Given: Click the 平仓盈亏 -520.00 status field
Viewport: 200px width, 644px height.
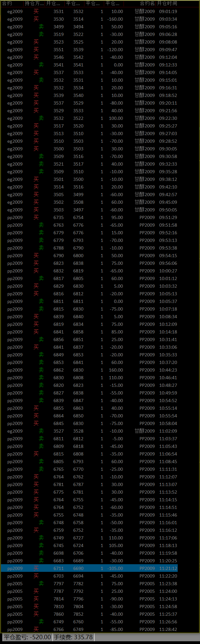Looking at the screenshot, I should coord(27,637).
